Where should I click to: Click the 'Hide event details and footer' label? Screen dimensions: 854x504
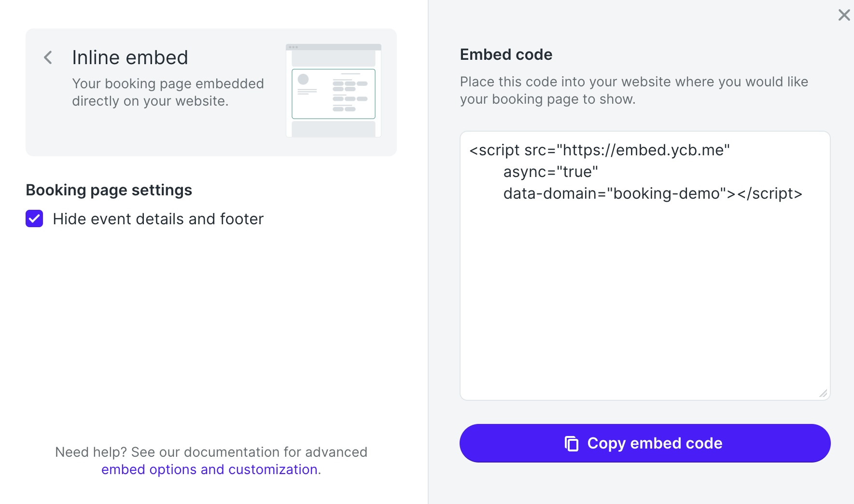coord(158,219)
